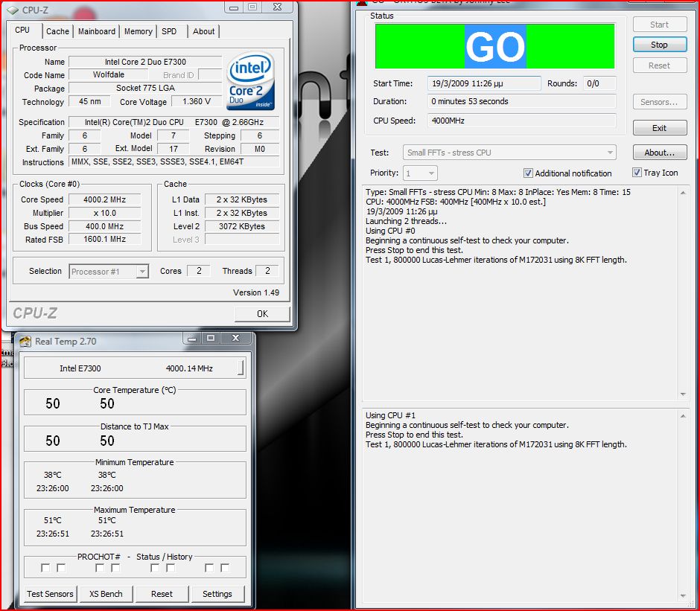The height and width of the screenshot is (611, 700).
Task: Switch to the Mainboard tab in CPU-Z
Action: click(x=97, y=31)
